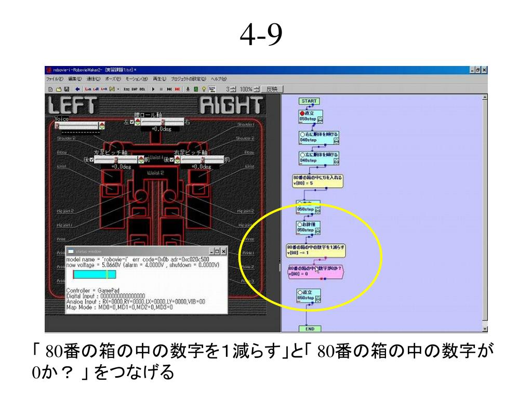Open the モーション menu

[x=137, y=79]
